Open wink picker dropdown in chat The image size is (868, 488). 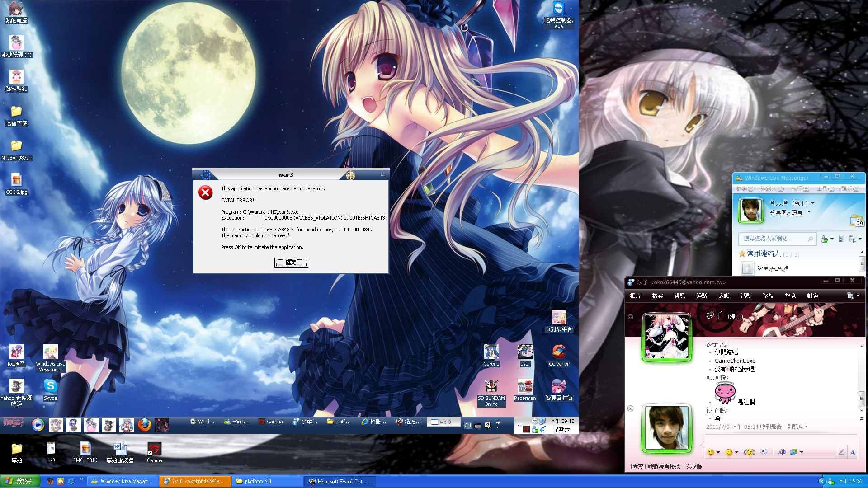coord(736,452)
